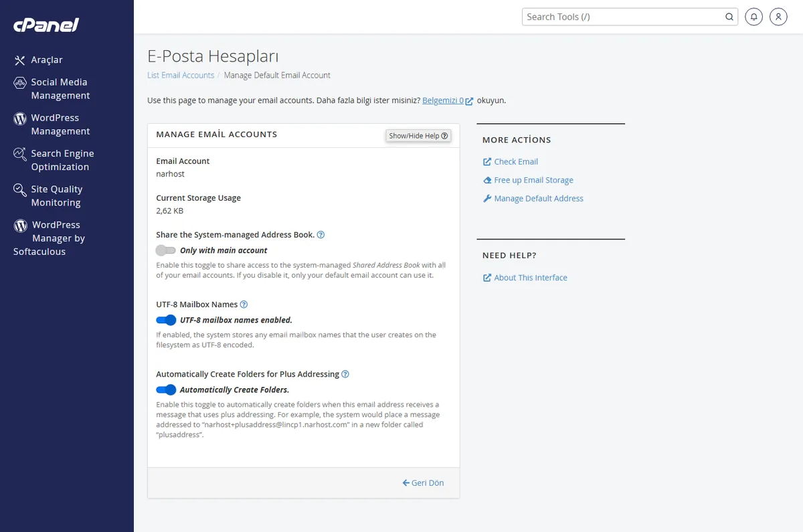Screen dimensions: 803x532
Task: Click help icon beside Share Address Book
Action: [x=321, y=235]
